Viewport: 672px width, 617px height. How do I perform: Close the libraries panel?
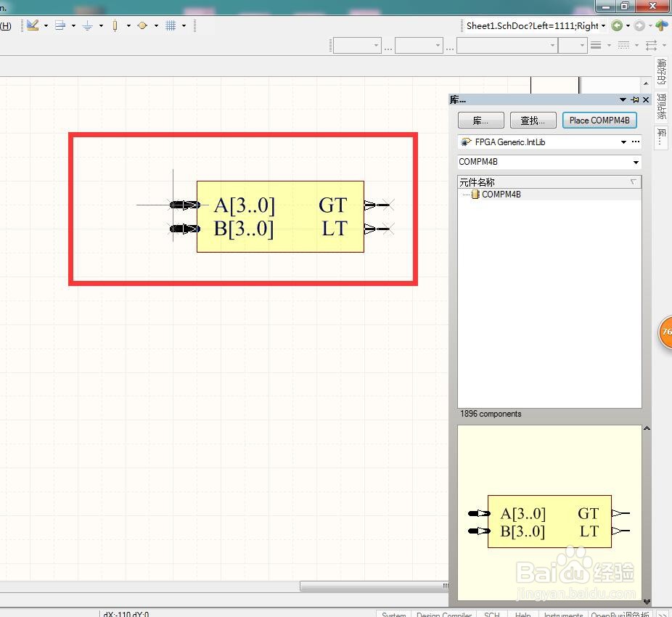click(646, 99)
